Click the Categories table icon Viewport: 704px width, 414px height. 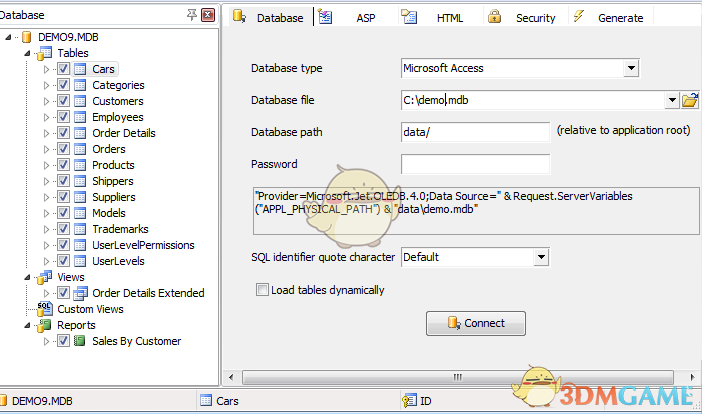click(x=80, y=85)
